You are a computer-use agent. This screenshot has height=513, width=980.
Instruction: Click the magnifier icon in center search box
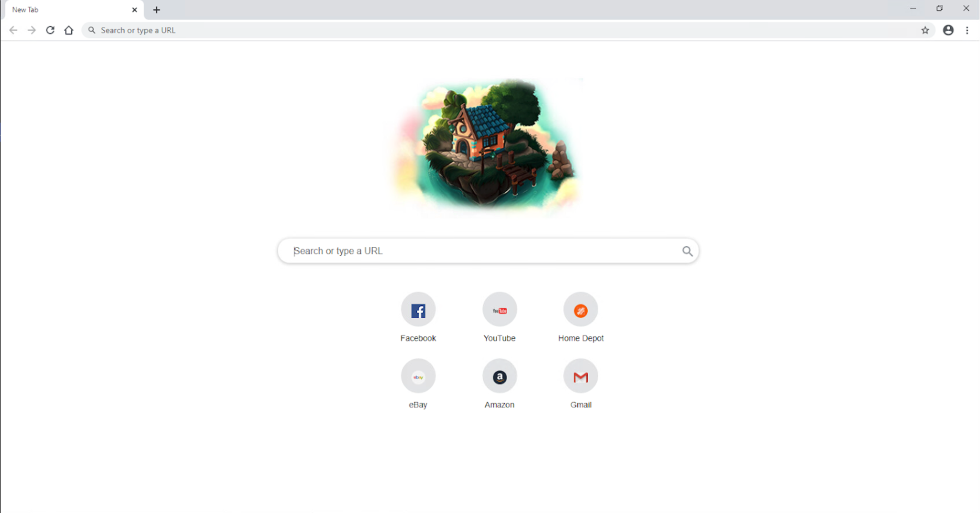coord(687,251)
